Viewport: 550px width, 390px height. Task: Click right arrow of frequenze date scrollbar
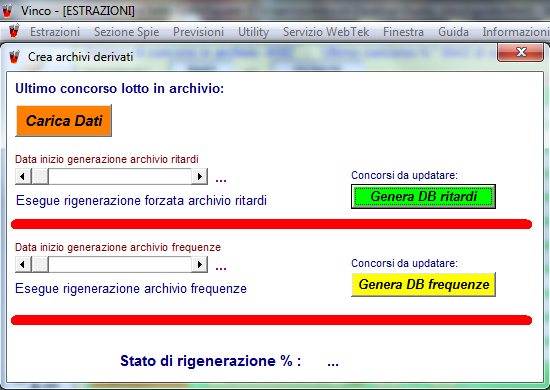click(200, 264)
